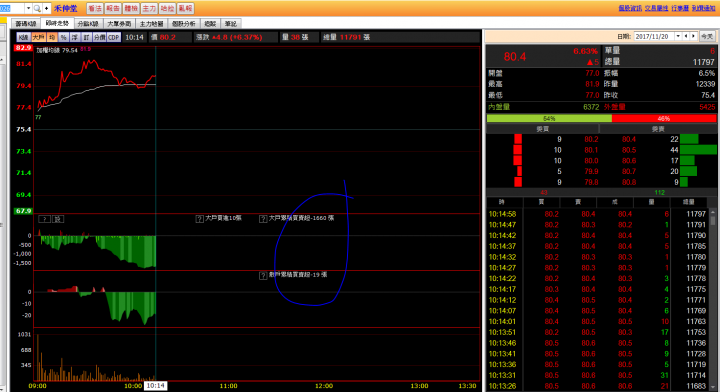Click the 內盤量 6372 value

pyautogui.click(x=591, y=107)
